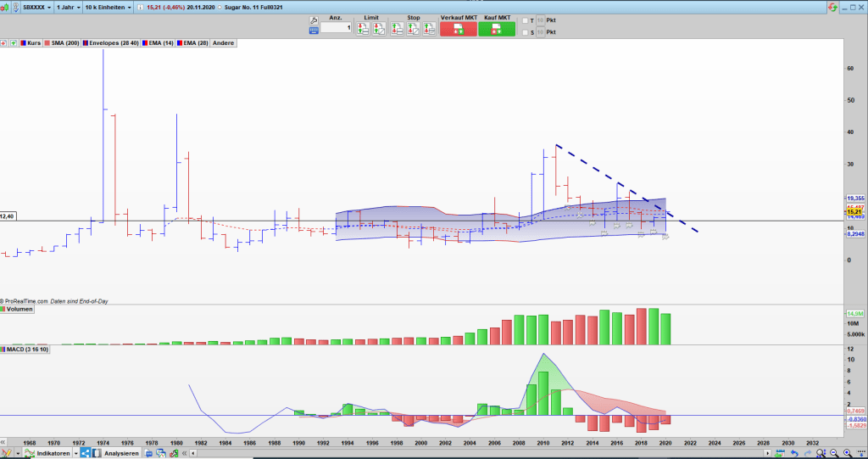Click the green Kauf MKT buy button
The width and height of the screenshot is (868, 459).
tap(496, 28)
